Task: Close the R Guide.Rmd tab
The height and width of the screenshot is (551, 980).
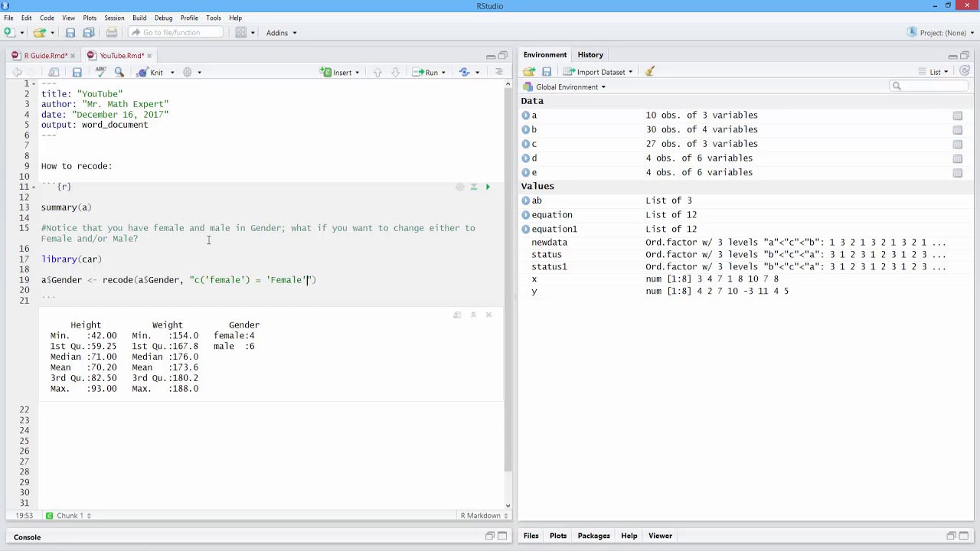Action: coord(73,56)
